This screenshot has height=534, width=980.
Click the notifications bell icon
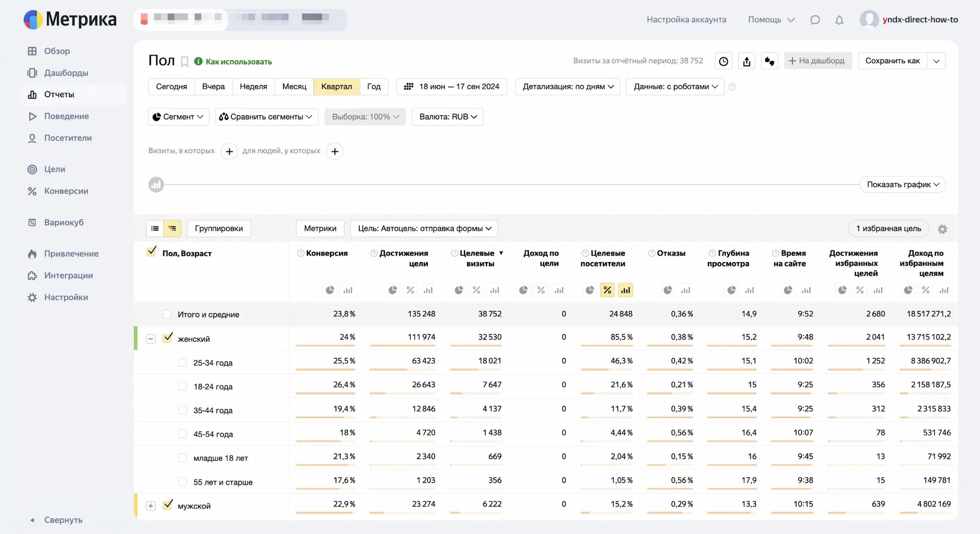pyautogui.click(x=839, y=20)
